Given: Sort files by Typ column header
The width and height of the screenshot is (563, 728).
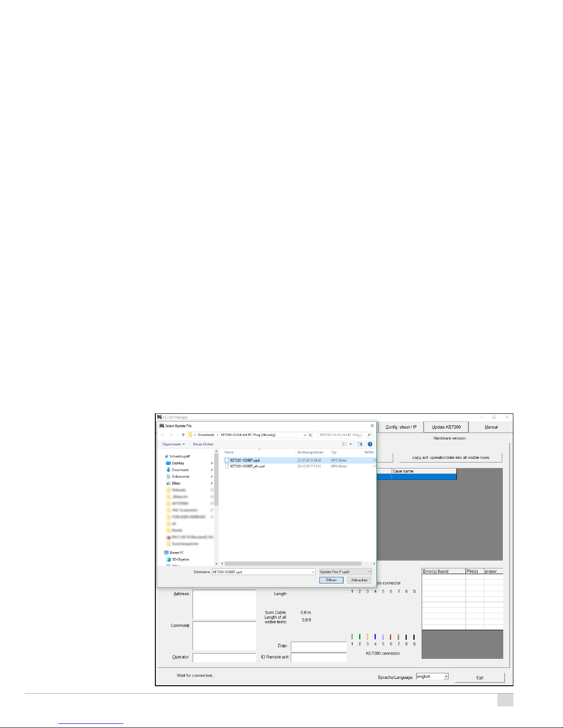Looking at the screenshot, I should pyautogui.click(x=334, y=452).
